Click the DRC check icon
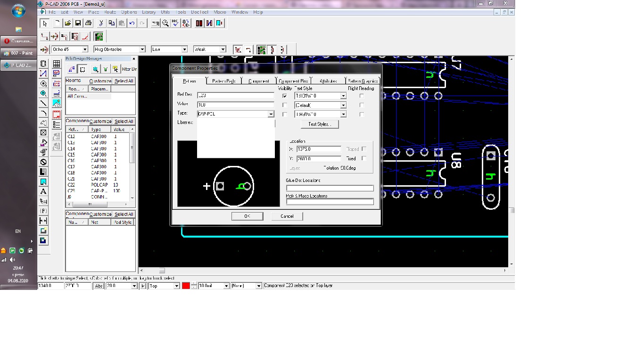The width and height of the screenshot is (644, 362). pos(176,23)
